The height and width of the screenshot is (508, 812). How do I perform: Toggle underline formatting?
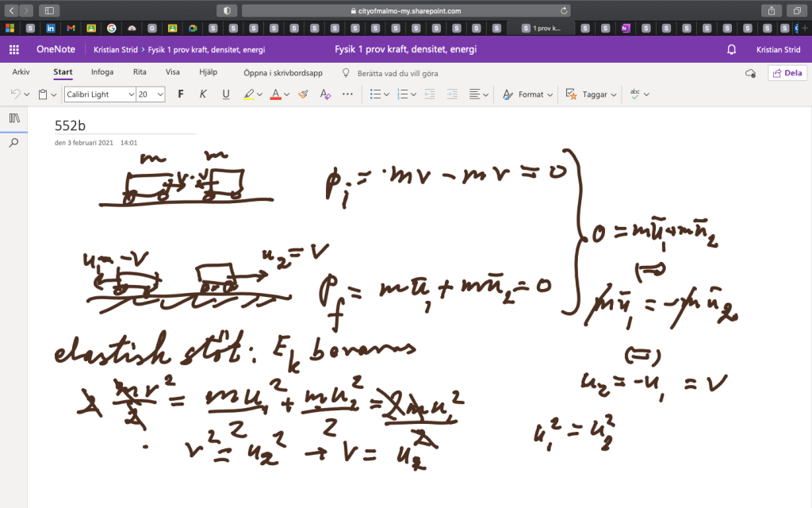[226, 94]
